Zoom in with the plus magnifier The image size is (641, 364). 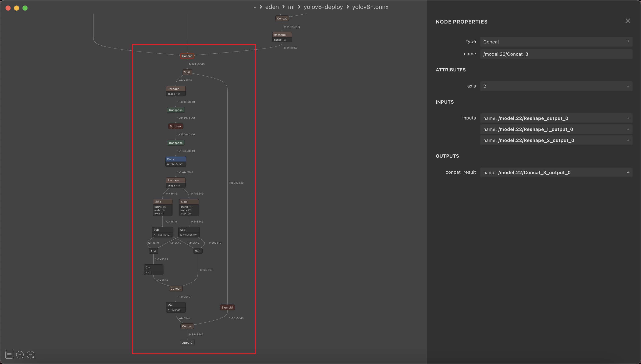click(x=20, y=354)
